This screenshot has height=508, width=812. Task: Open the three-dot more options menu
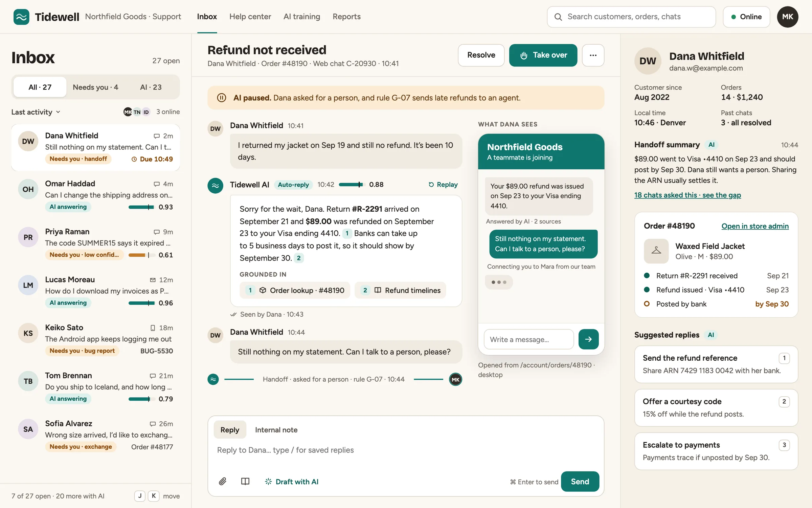(593, 55)
